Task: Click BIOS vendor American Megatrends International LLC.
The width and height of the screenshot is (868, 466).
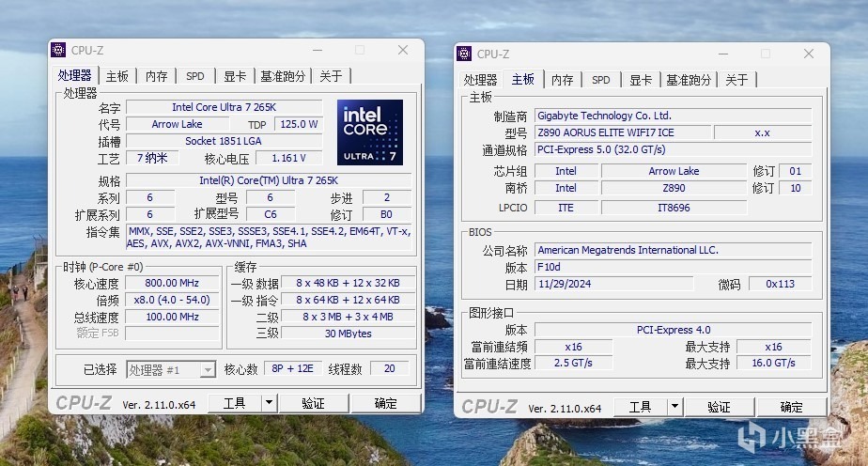Action: (x=674, y=250)
